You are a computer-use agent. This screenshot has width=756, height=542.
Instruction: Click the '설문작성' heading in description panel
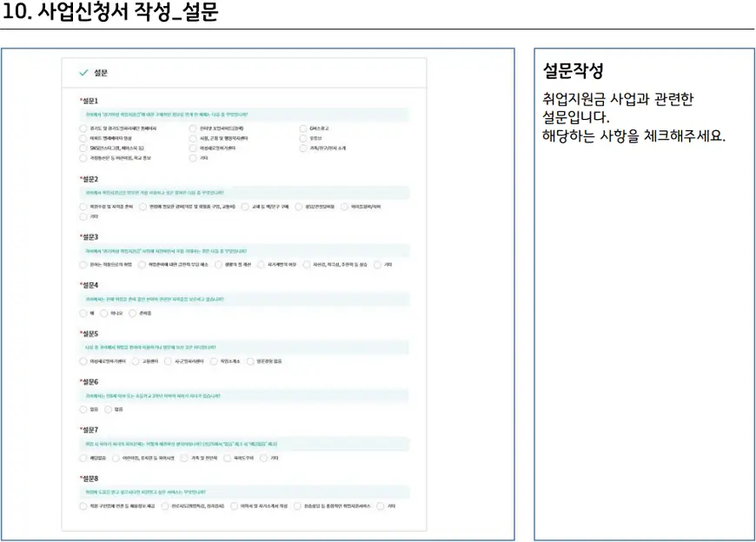[573, 70]
